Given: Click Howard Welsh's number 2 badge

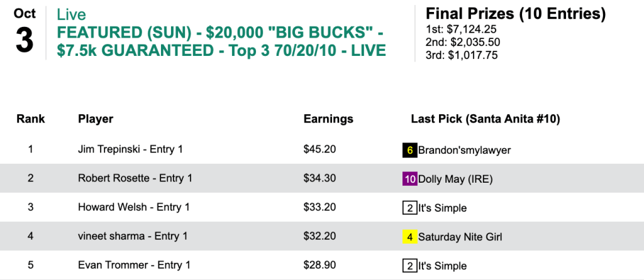Looking at the screenshot, I should pos(410,208).
